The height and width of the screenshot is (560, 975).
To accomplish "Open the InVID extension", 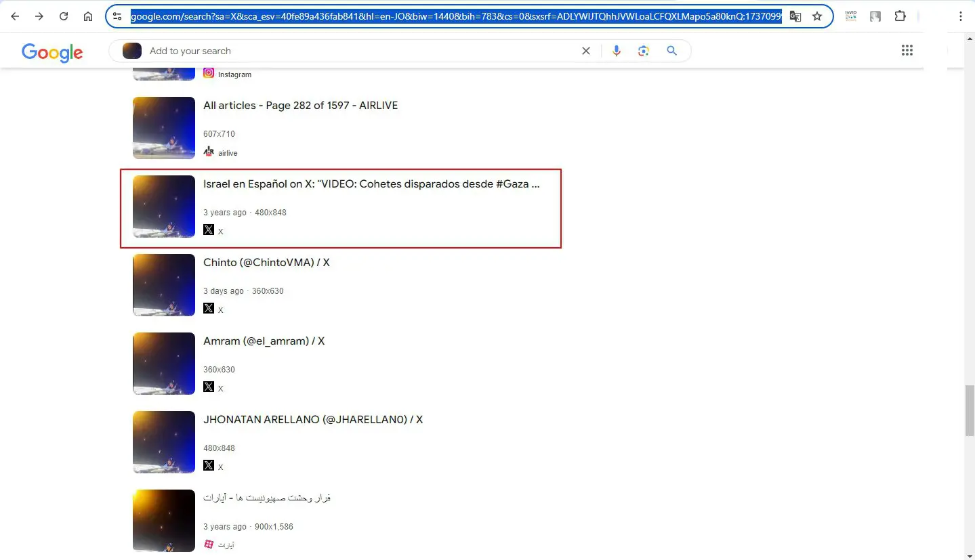I will point(851,16).
